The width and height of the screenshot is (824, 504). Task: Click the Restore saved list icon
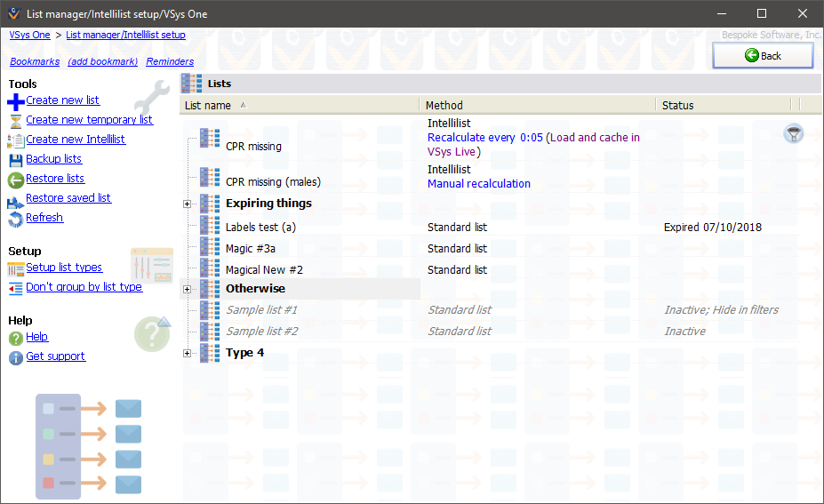[x=16, y=202]
